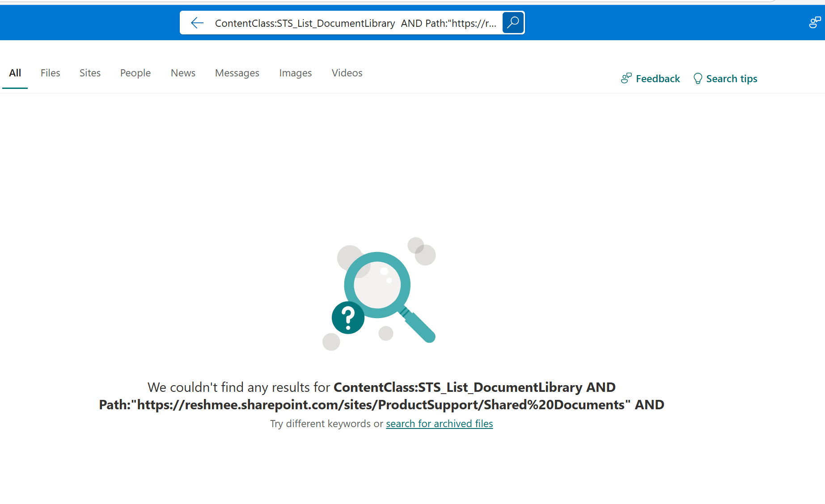
Task: Open the search for archived files link
Action: coord(439,424)
